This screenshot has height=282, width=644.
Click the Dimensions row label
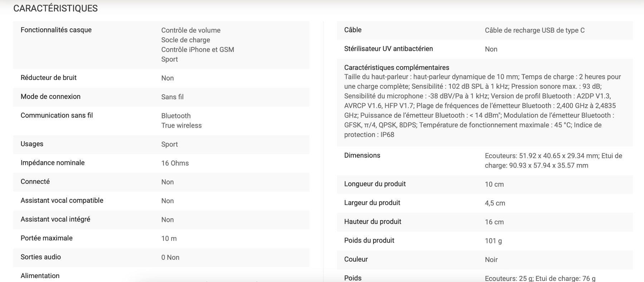[362, 155]
